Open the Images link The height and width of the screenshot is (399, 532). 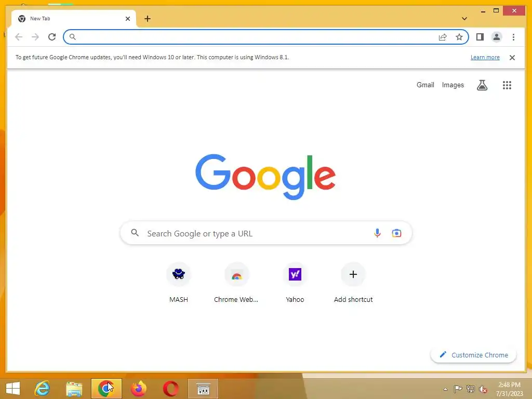pyautogui.click(x=453, y=85)
